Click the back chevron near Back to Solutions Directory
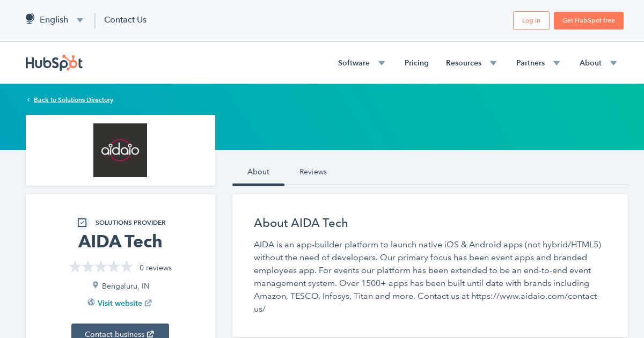This screenshot has width=644, height=338. [28, 100]
